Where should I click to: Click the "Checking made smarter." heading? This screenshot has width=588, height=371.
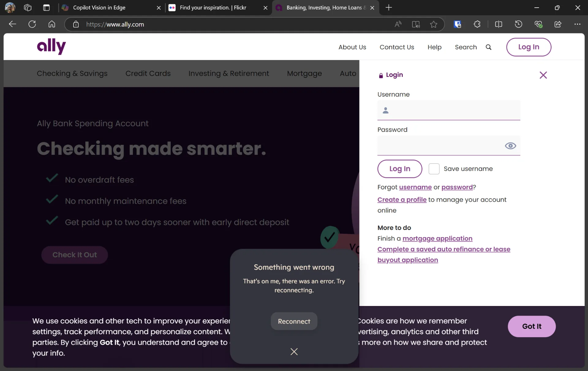point(152,149)
